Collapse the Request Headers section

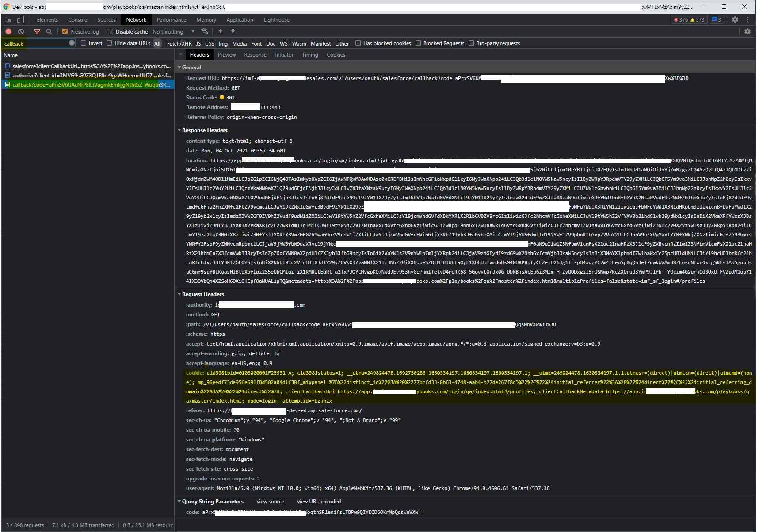(x=179, y=294)
